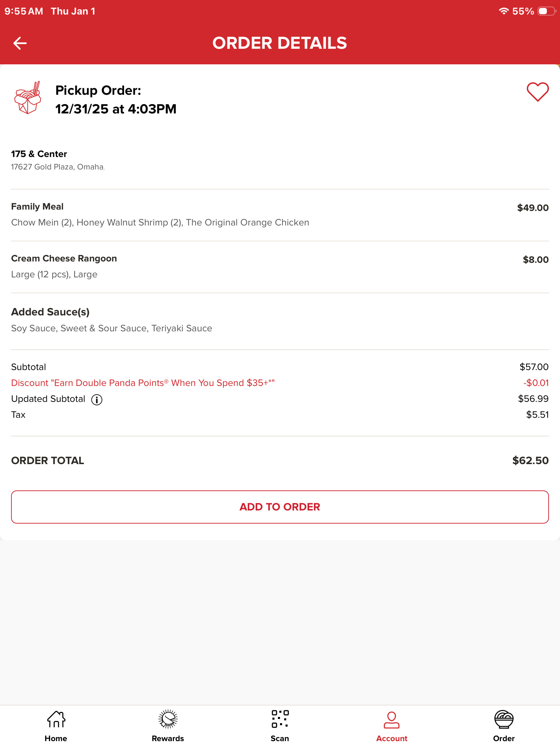Switch to the Account tab
Screen dimensions: 560x747
pyautogui.click(x=392, y=726)
